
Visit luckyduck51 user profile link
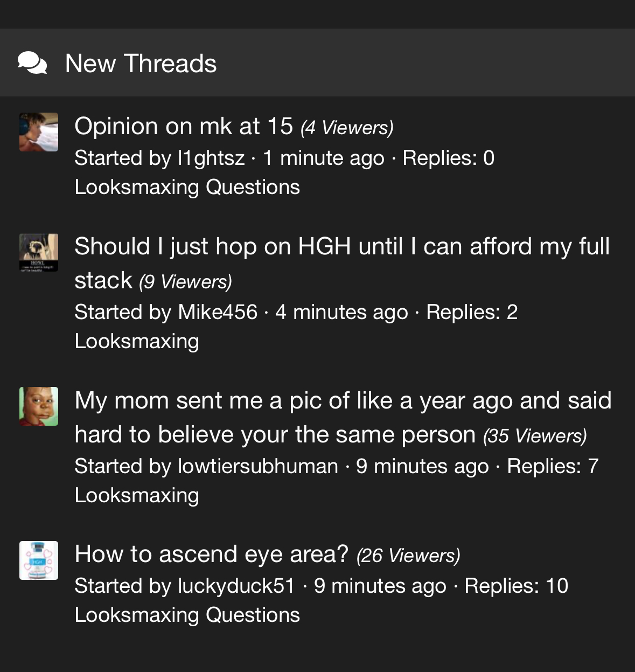[236, 586]
